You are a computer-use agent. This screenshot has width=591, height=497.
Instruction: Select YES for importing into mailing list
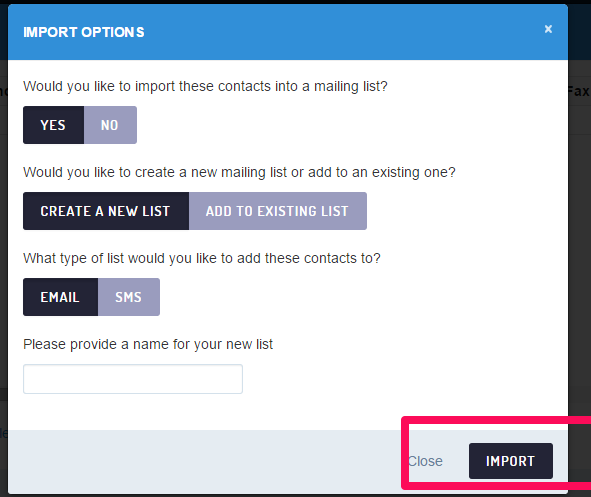point(53,125)
